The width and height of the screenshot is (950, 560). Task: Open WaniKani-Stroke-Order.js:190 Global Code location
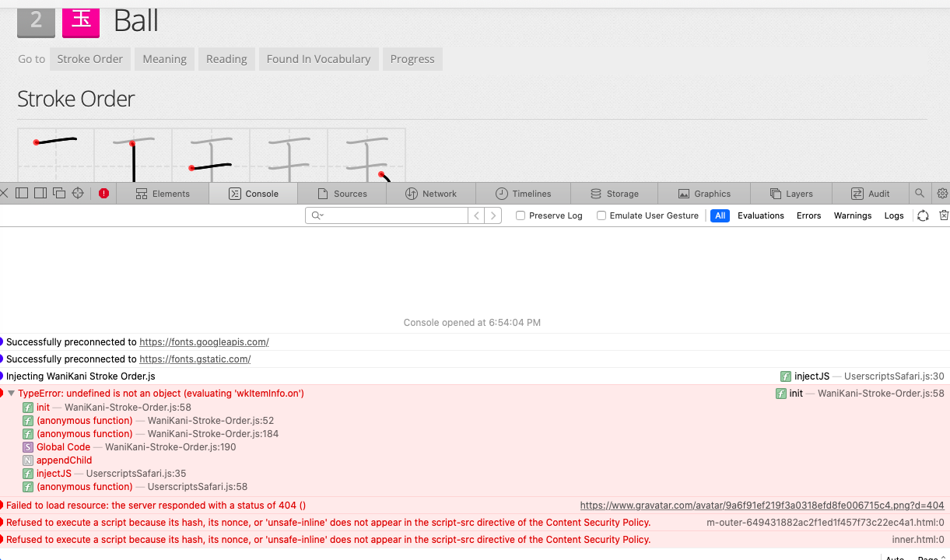pos(170,447)
